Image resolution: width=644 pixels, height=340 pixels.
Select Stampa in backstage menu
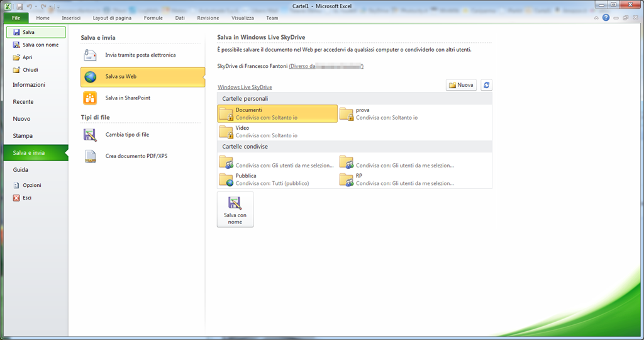[36, 135]
